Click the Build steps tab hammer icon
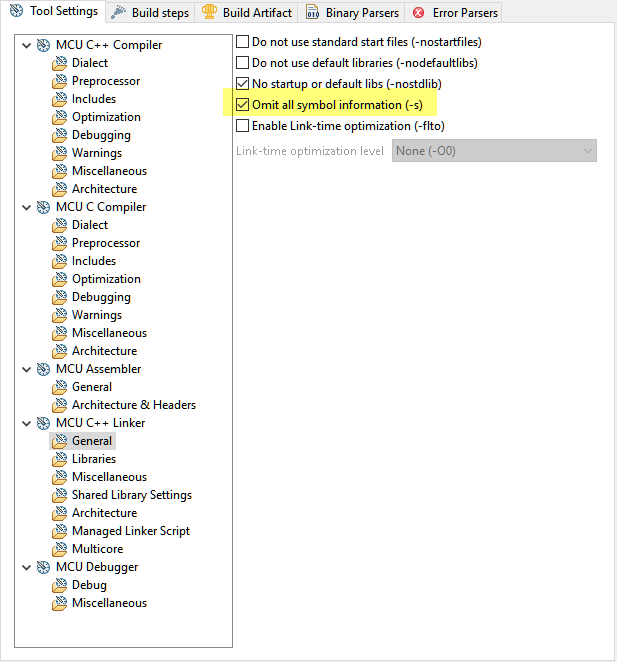Screen dimensions: 617x662 click(x=119, y=13)
